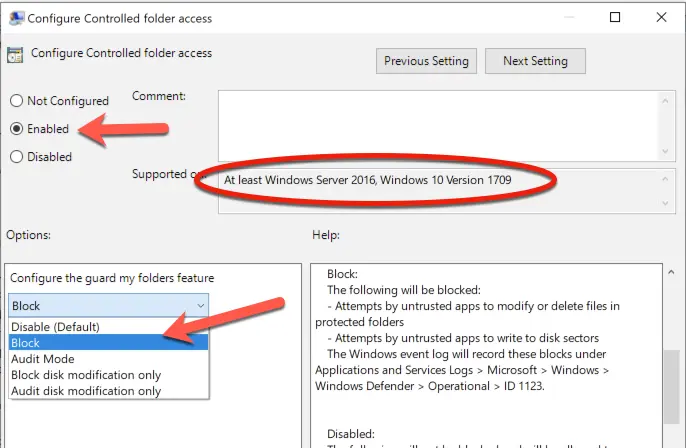
Task: Click the policy setting icon beside the heading
Action: point(16,56)
